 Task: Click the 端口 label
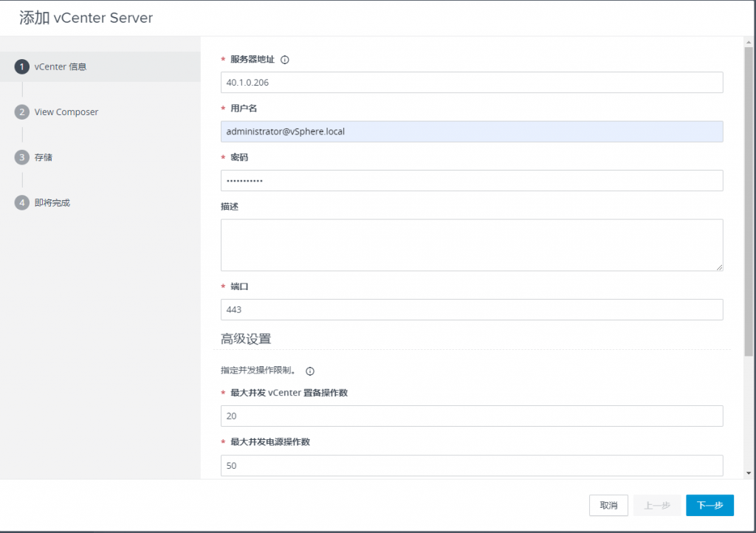[x=239, y=286]
